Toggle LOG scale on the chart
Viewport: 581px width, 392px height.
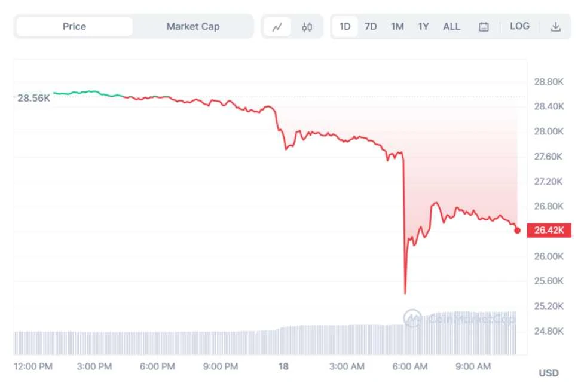[x=519, y=27]
